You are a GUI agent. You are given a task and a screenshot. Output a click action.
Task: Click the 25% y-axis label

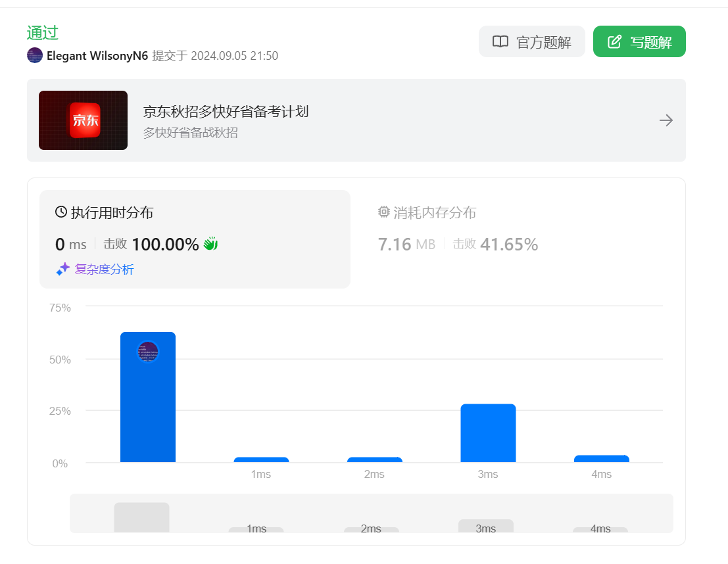coord(60,411)
